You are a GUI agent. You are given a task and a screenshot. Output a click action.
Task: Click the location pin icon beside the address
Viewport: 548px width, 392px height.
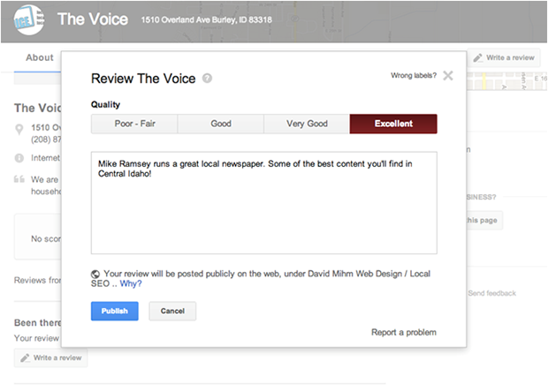tap(19, 131)
